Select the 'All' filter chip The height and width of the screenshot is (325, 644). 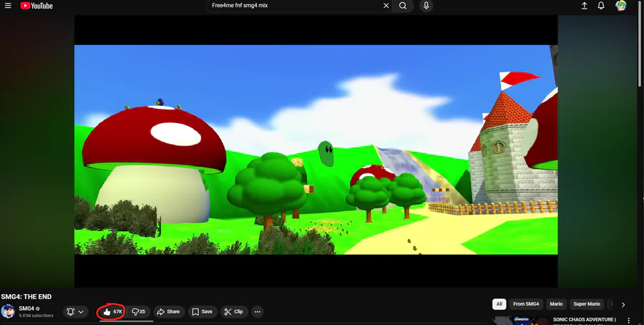pos(499,304)
